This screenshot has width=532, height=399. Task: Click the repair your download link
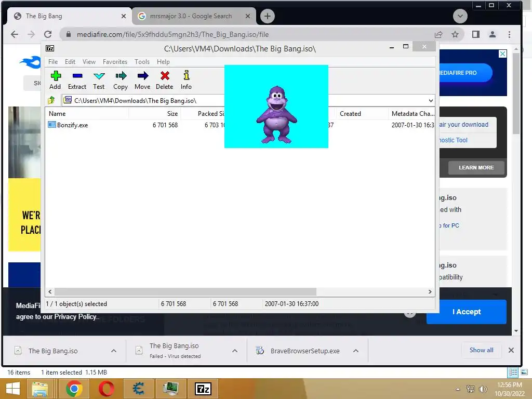point(464,125)
